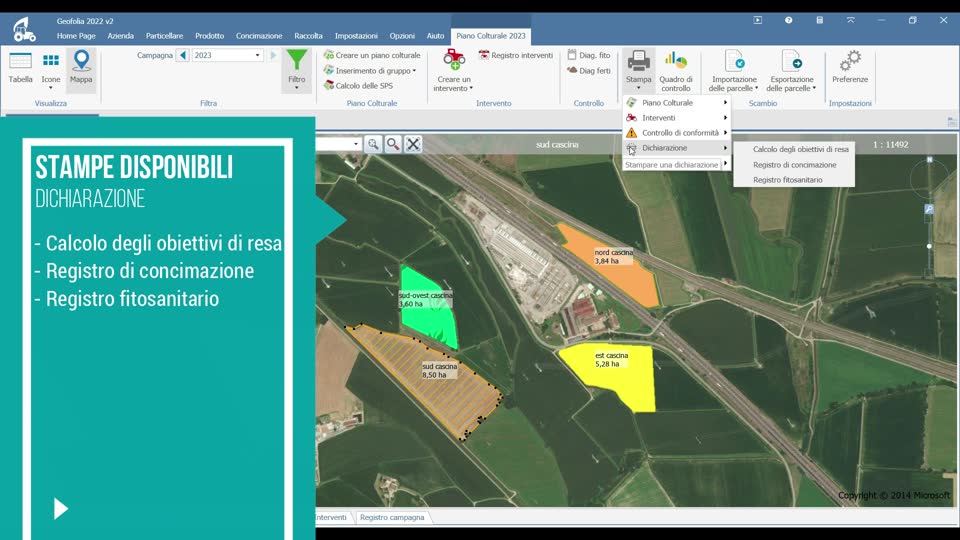The width and height of the screenshot is (960, 540).
Task: Open the Opzioni ribbon tab
Action: (402, 36)
